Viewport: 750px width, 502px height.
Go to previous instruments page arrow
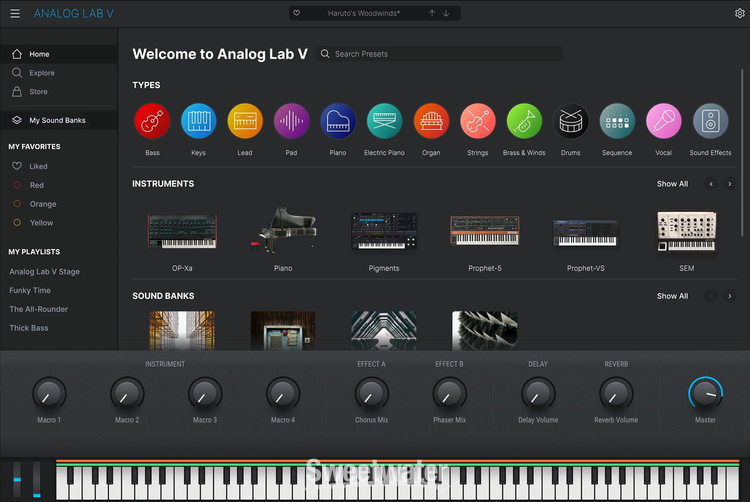point(711,184)
